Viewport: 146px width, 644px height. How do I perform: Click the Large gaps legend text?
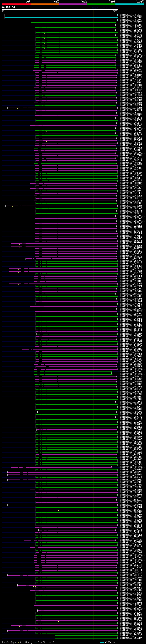pyautogui.click(x=10, y=642)
